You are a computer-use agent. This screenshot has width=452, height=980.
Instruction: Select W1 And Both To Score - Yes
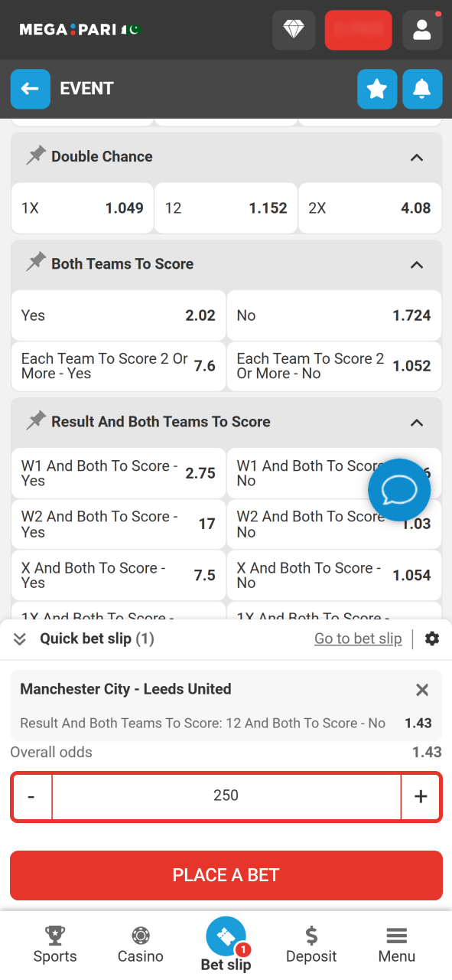118,473
